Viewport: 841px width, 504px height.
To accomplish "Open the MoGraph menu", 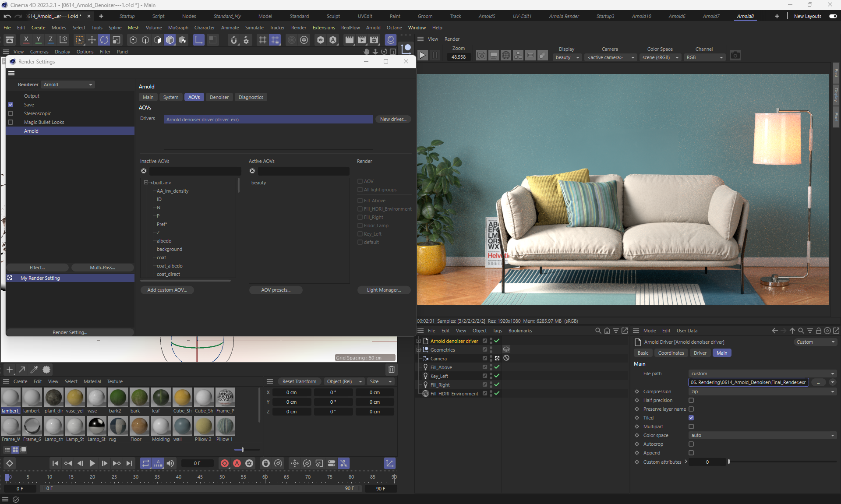I will tap(178, 28).
